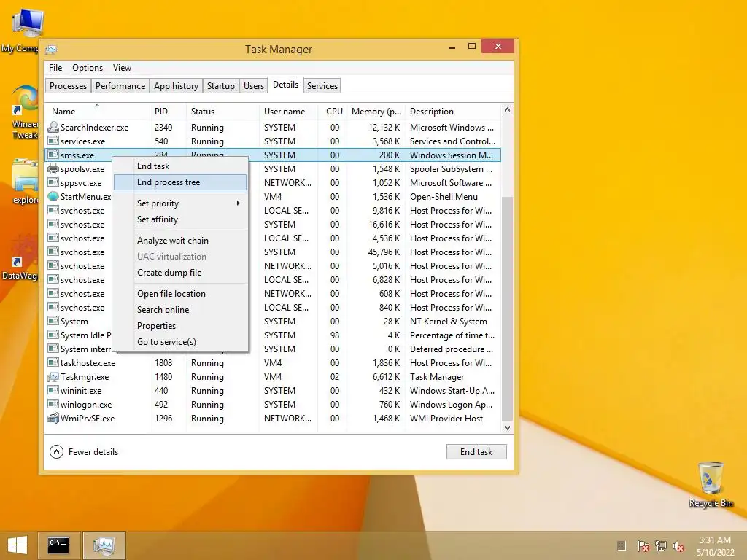This screenshot has height=560, width=747.
Task: Click the WmiPrvSE.exe process icon
Action: point(53,418)
